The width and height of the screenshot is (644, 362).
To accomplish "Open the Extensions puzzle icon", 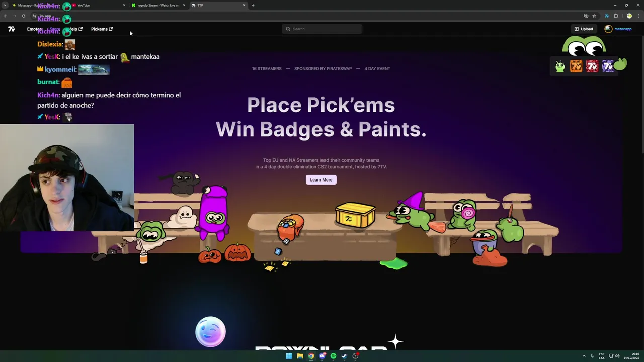I will [x=616, y=16].
